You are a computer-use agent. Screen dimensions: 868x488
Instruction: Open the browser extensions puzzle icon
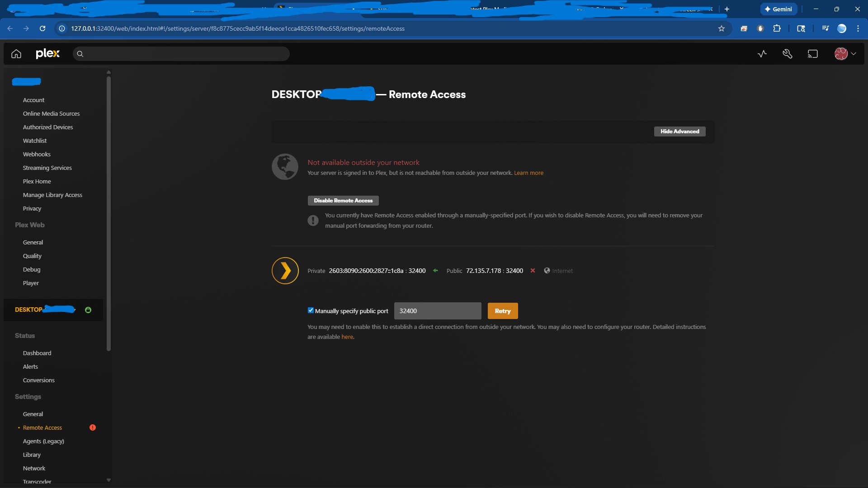(x=777, y=28)
